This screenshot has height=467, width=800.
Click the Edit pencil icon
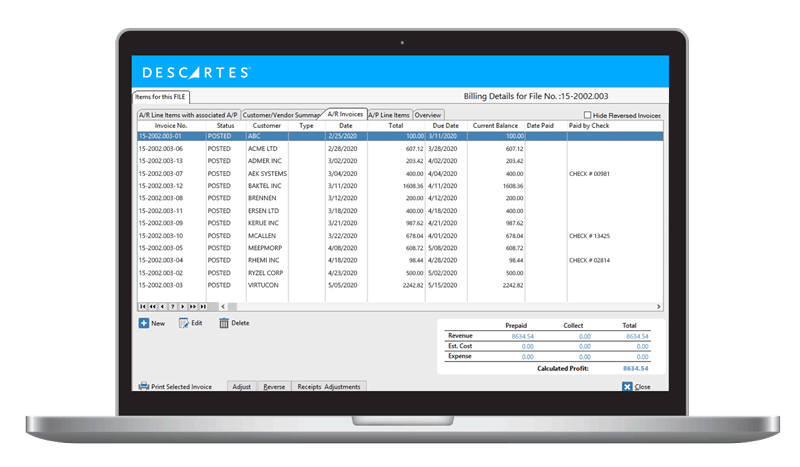tap(184, 323)
